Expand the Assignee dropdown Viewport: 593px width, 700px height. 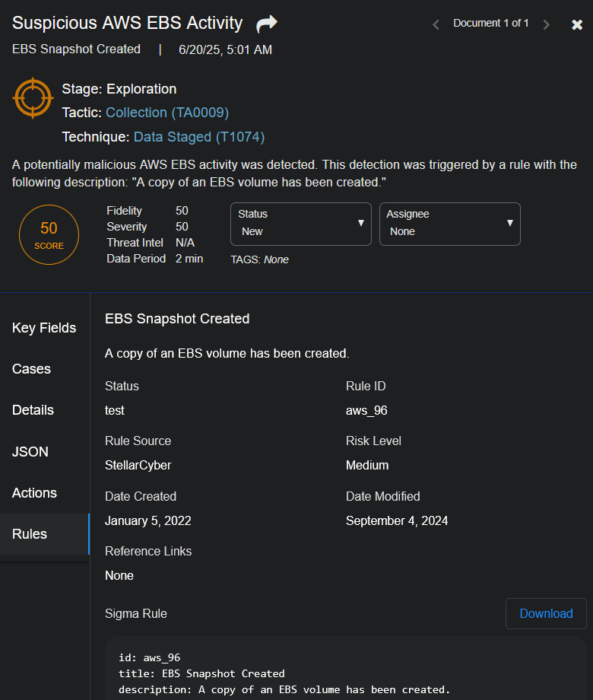click(449, 224)
